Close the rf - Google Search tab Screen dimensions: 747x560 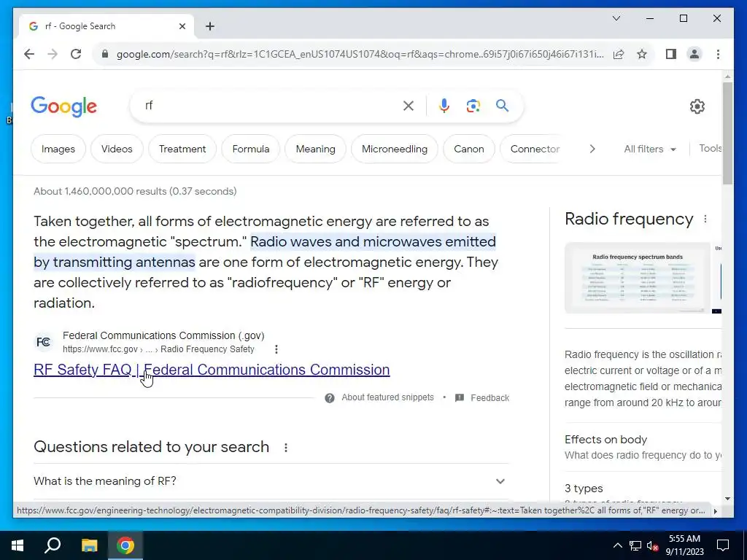(182, 26)
